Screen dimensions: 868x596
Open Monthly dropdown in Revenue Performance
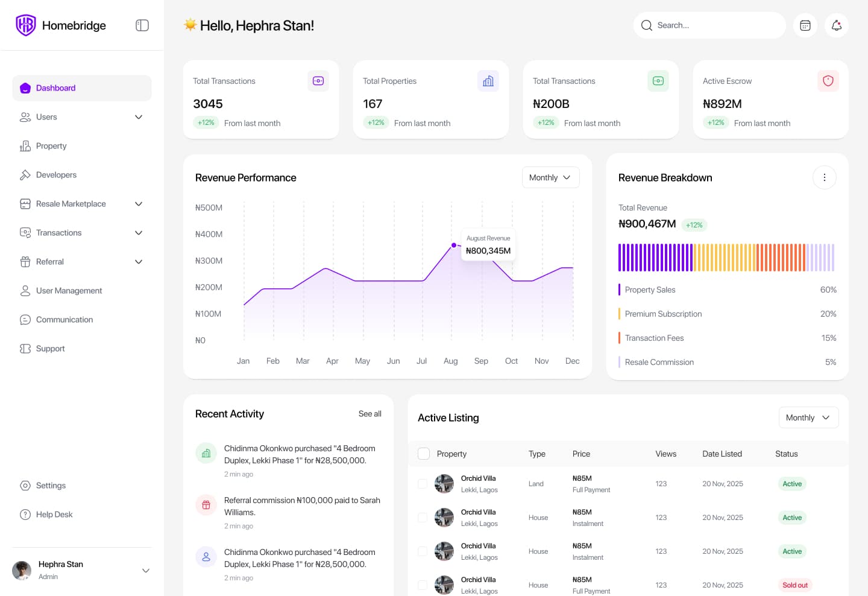pos(551,177)
